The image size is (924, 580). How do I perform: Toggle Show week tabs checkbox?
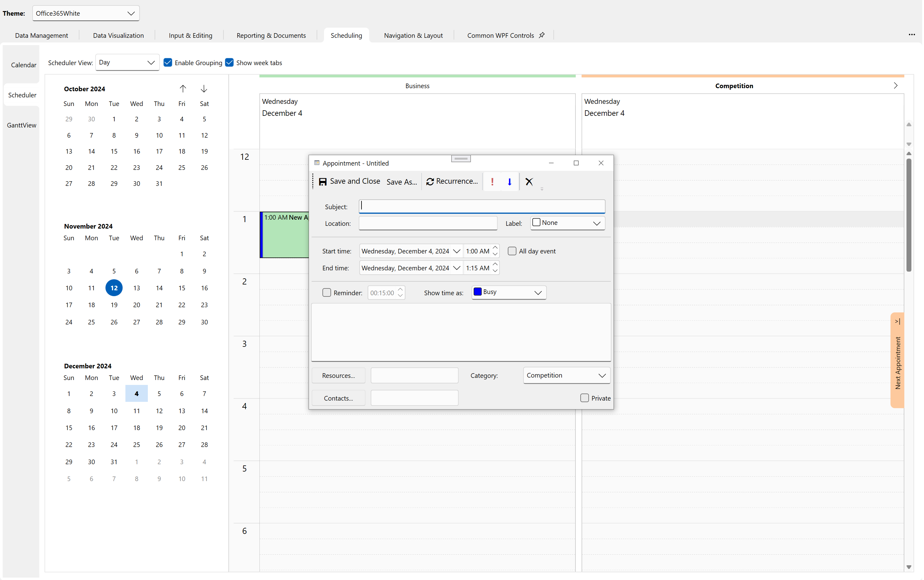(x=229, y=63)
